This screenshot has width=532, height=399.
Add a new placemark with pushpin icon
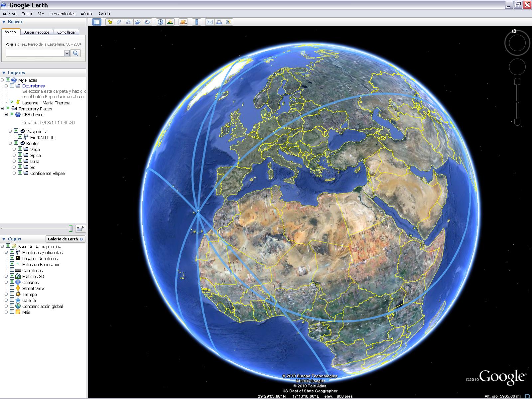tap(110, 22)
